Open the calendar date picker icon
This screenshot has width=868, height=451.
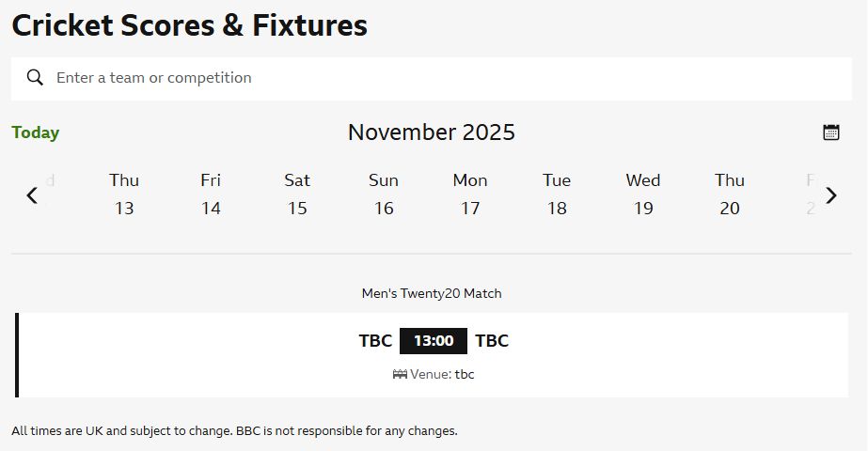point(831,132)
